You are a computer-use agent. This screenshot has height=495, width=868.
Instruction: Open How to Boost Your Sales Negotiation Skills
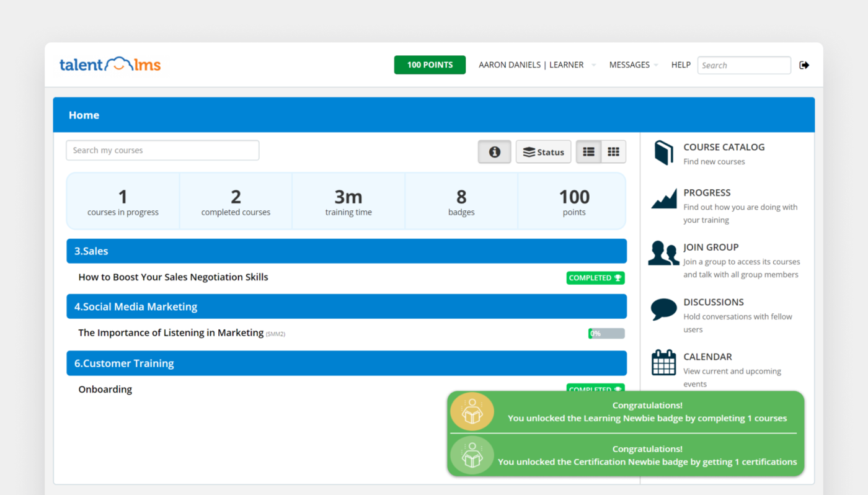tap(173, 277)
